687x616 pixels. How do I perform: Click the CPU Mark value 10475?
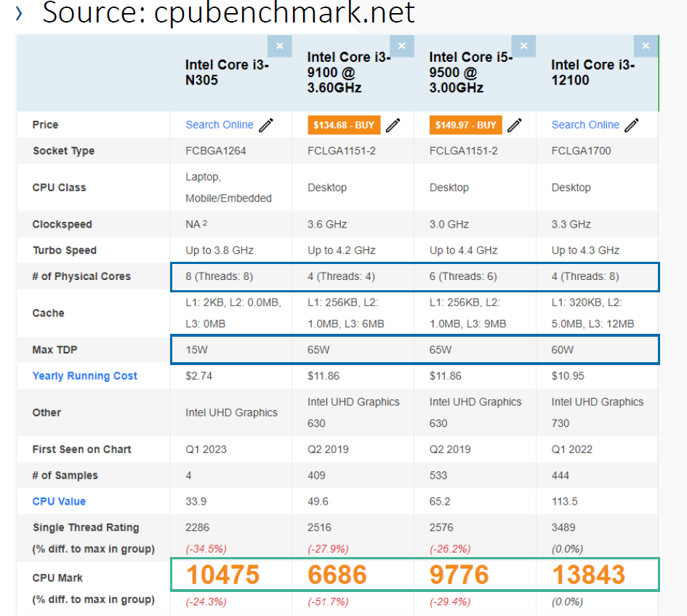(x=222, y=575)
